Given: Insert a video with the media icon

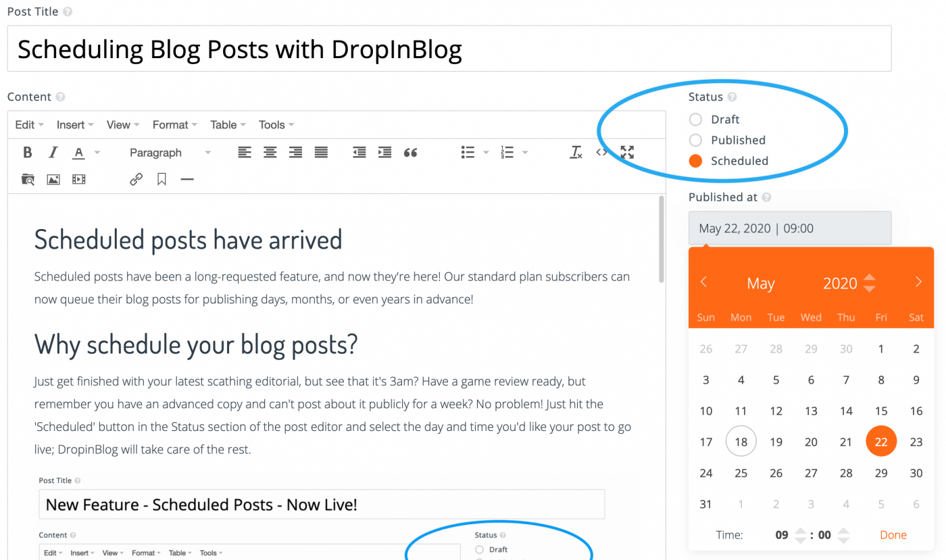Looking at the screenshot, I should [78, 179].
